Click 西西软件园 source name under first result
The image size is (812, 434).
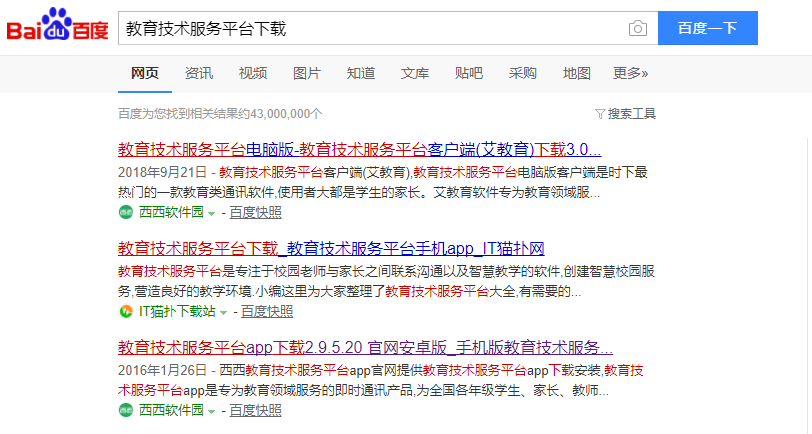(171, 212)
